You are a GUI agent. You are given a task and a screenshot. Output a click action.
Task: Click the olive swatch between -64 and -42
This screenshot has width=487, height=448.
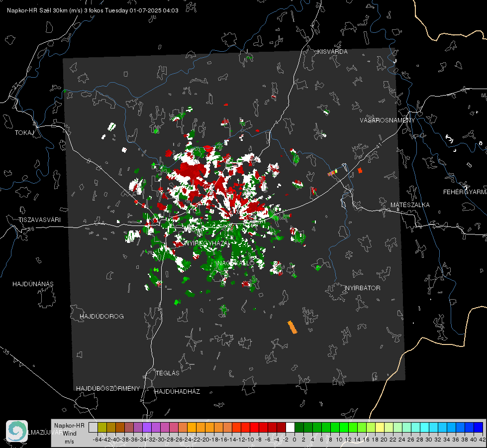point(102,428)
